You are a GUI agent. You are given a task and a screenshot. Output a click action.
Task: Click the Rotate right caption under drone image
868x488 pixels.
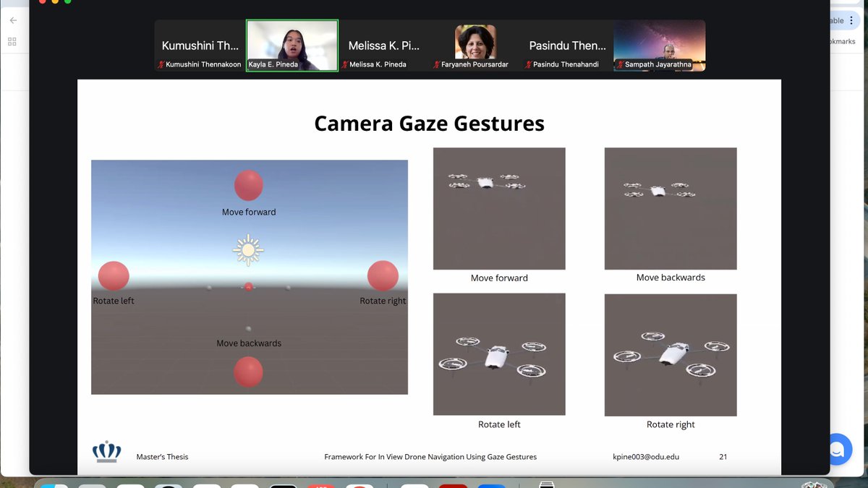tap(671, 424)
